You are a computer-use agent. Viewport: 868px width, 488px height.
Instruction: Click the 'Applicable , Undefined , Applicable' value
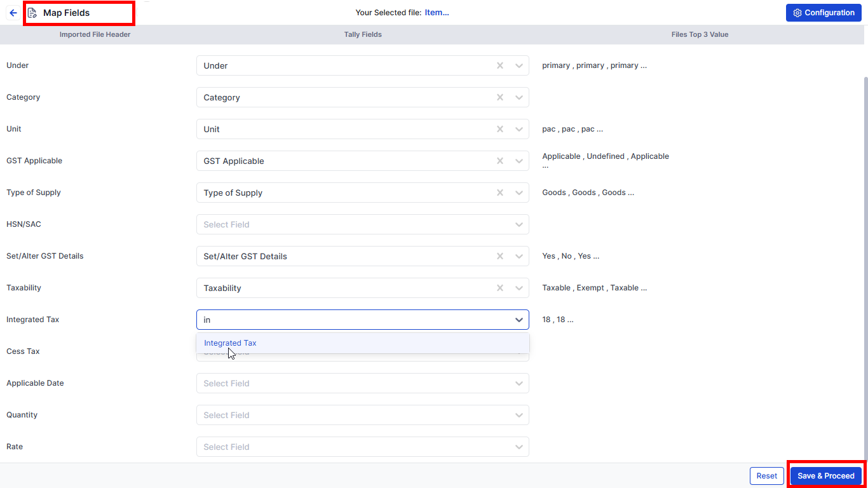pos(606,156)
